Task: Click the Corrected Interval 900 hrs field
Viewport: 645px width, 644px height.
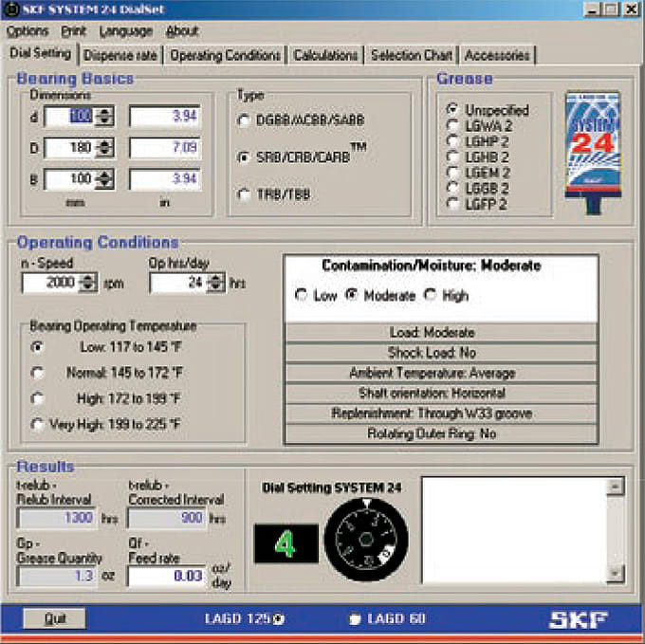Action: coord(167,518)
